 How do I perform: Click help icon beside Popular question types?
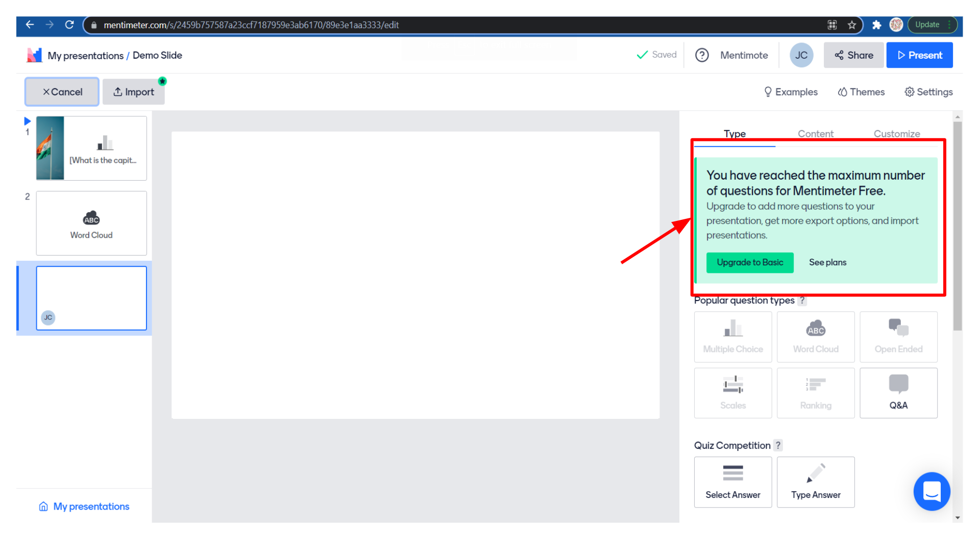(802, 300)
